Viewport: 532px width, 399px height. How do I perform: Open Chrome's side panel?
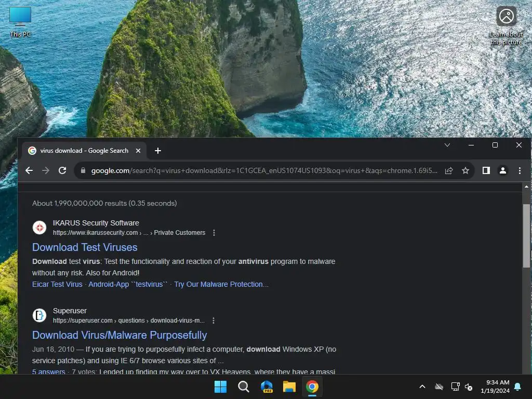486,170
